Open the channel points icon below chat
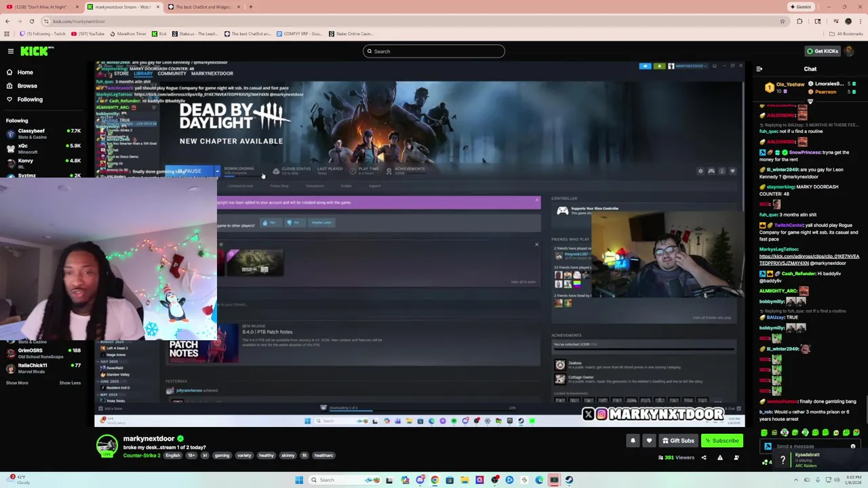 pyautogui.click(x=766, y=462)
